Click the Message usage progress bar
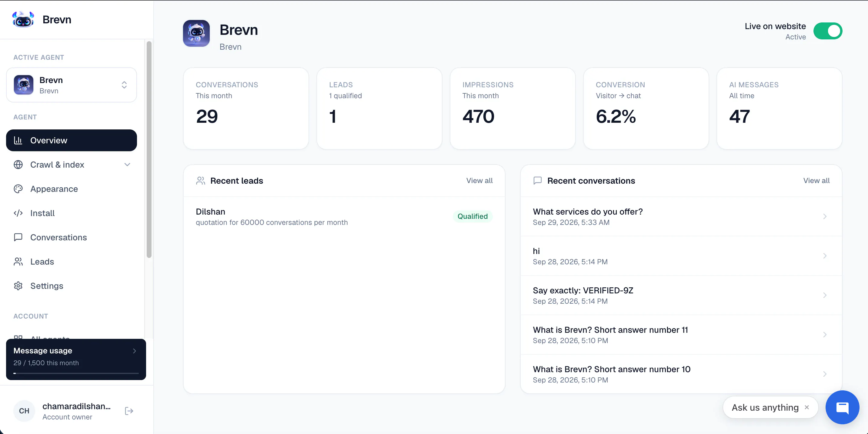 [76, 373]
